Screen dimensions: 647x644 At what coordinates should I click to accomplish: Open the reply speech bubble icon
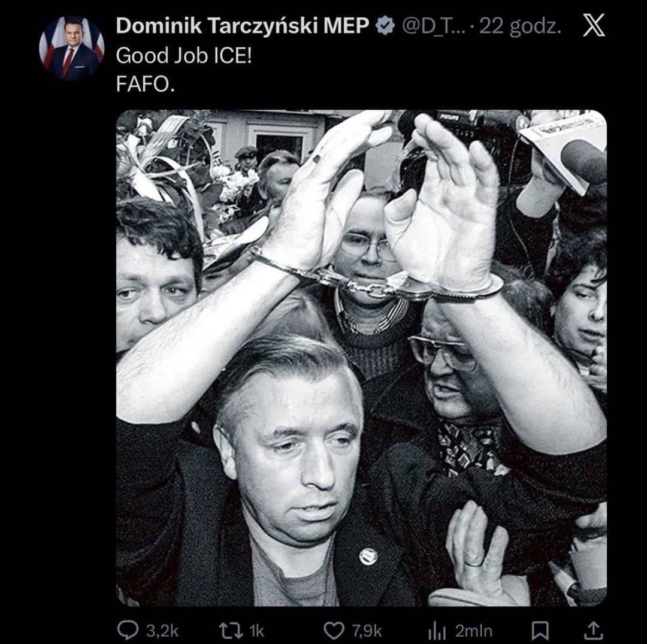pyautogui.click(x=128, y=630)
